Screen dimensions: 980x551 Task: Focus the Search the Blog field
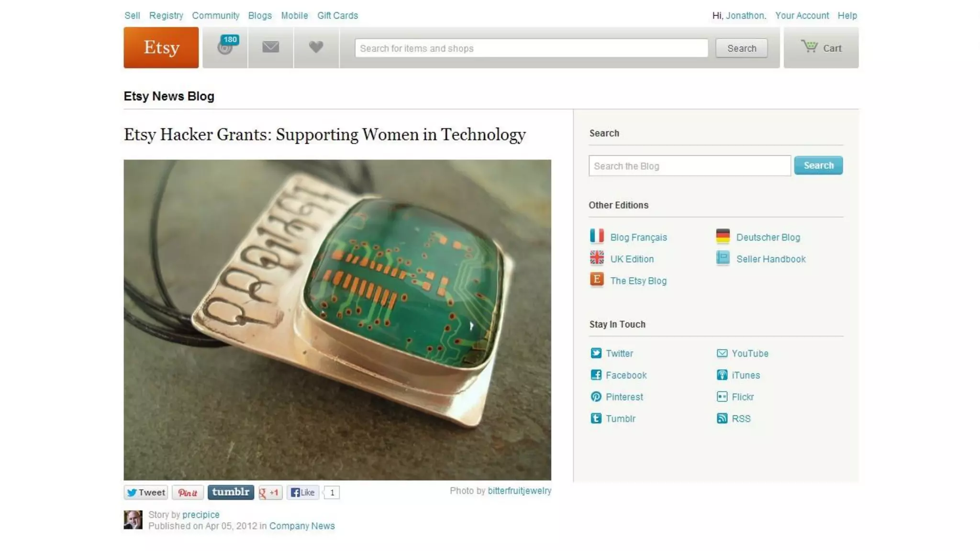(690, 165)
